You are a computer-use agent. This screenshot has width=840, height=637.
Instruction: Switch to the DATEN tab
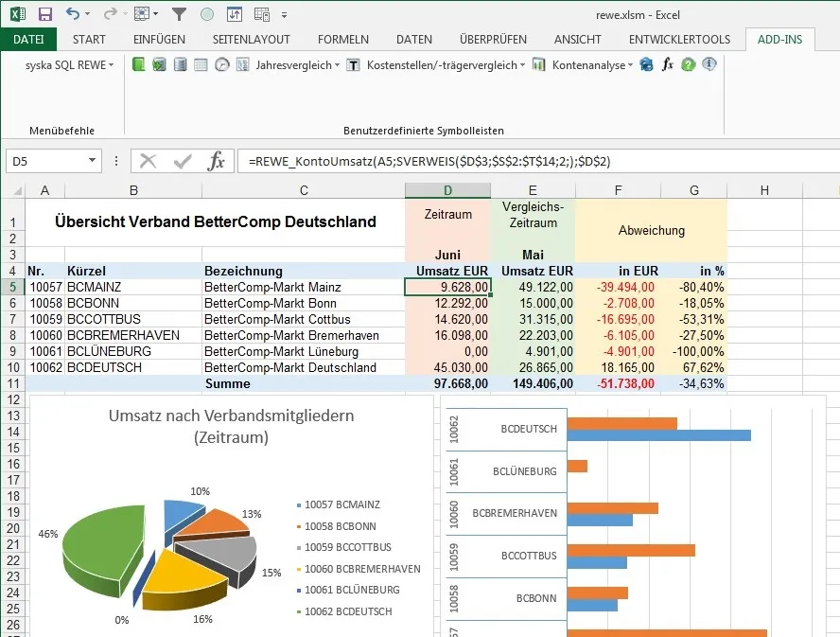tap(414, 39)
